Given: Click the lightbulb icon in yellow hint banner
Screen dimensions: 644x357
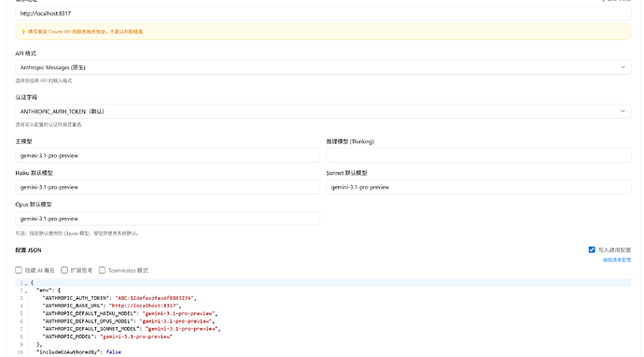Looking at the screenshot, I should point(23,32).
